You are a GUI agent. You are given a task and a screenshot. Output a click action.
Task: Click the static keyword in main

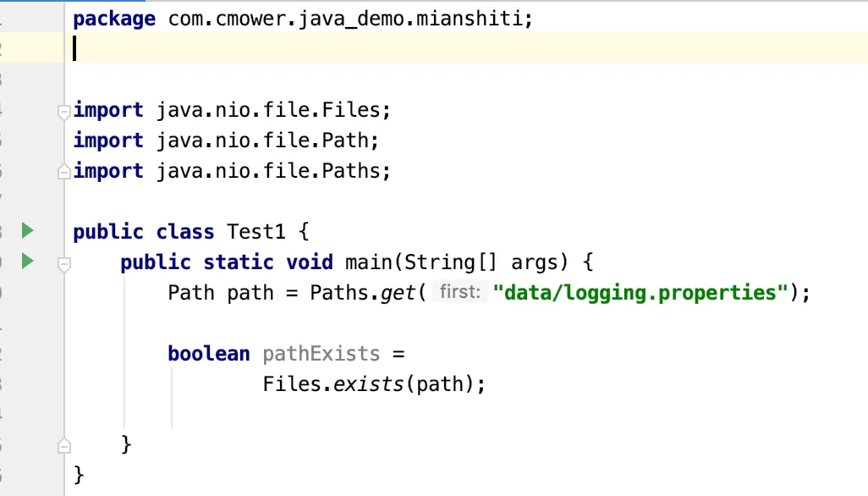pyautogui.click(x=238, y=262)
